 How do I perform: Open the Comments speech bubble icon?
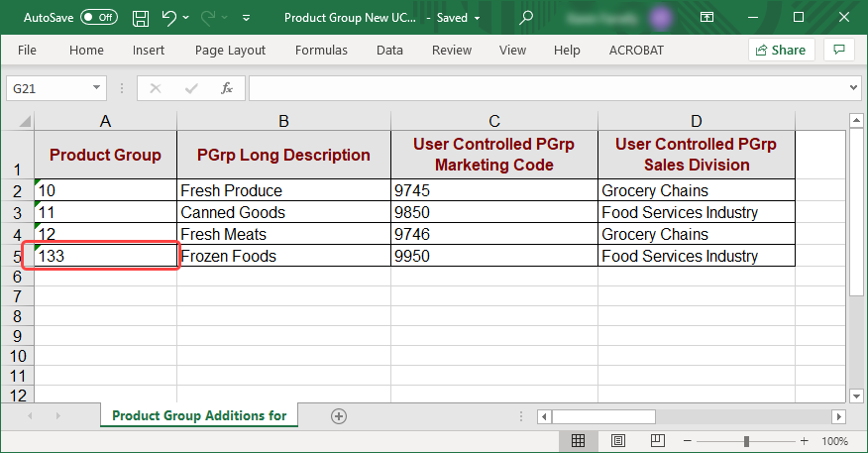839,50
